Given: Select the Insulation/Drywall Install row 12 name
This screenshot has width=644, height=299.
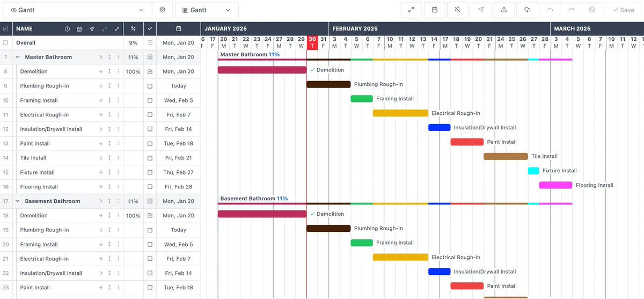Looking at the screenshot, I should click(51, 129).
